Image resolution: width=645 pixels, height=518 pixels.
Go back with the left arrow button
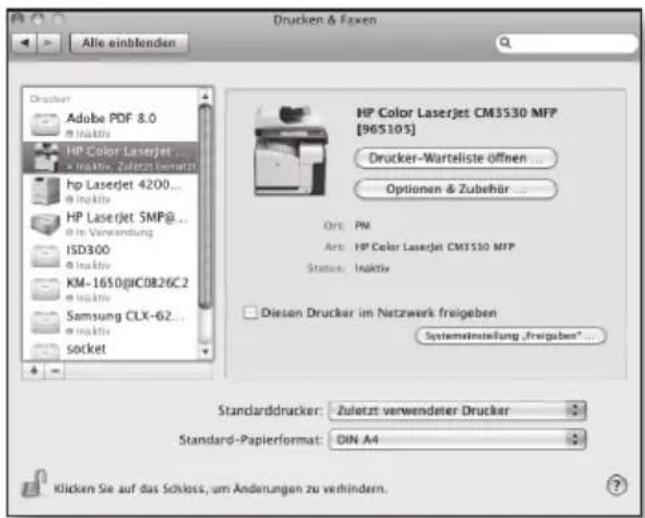coord(25,43)
